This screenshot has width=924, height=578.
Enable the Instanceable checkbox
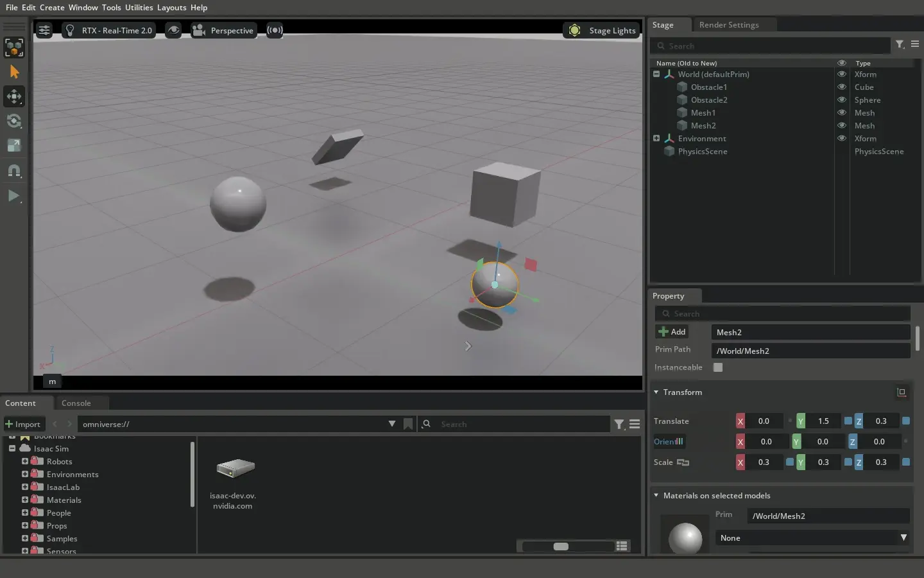(x=718, y=367)
